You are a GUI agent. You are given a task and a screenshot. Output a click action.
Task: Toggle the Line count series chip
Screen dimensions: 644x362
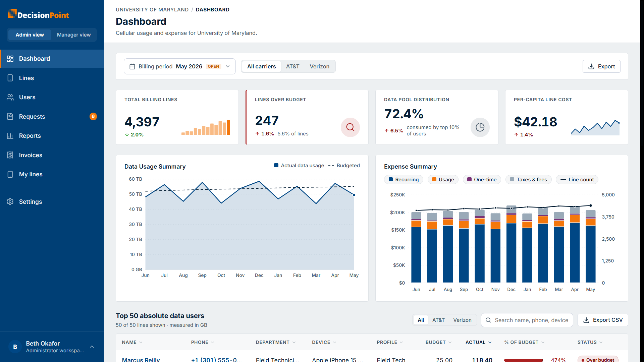(577, 180)
